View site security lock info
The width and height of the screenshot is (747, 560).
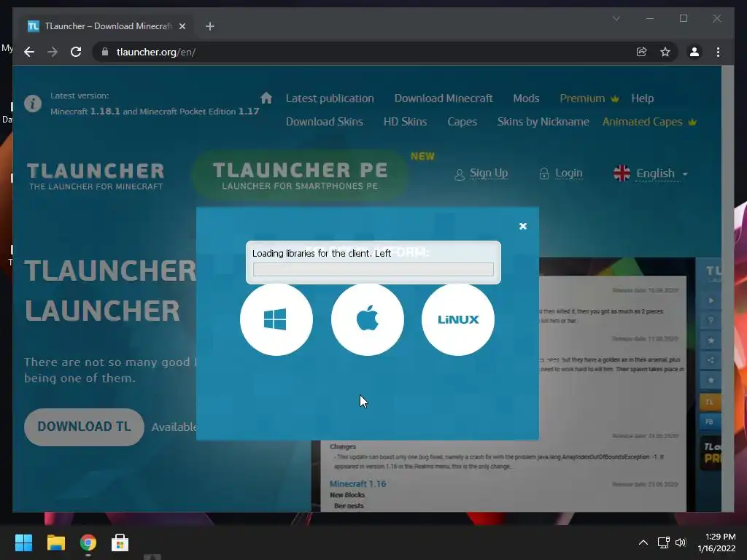(105, 52)
